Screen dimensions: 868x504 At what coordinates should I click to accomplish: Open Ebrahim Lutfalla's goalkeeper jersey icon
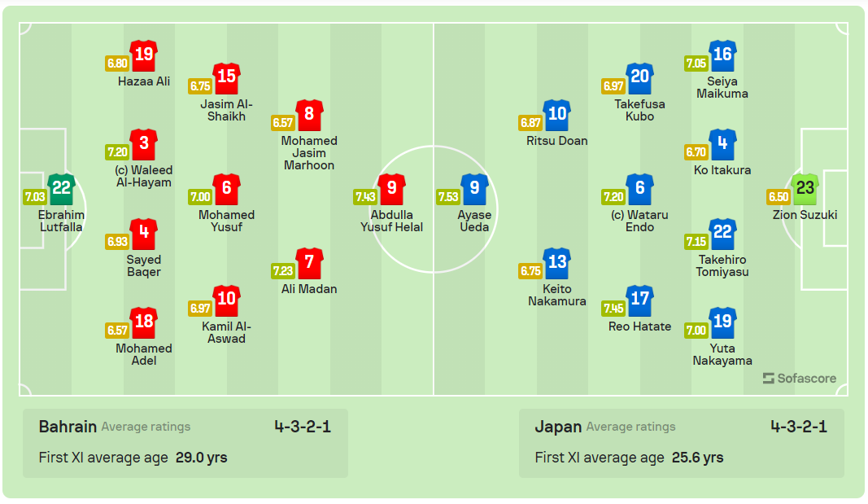click(62, 189)
